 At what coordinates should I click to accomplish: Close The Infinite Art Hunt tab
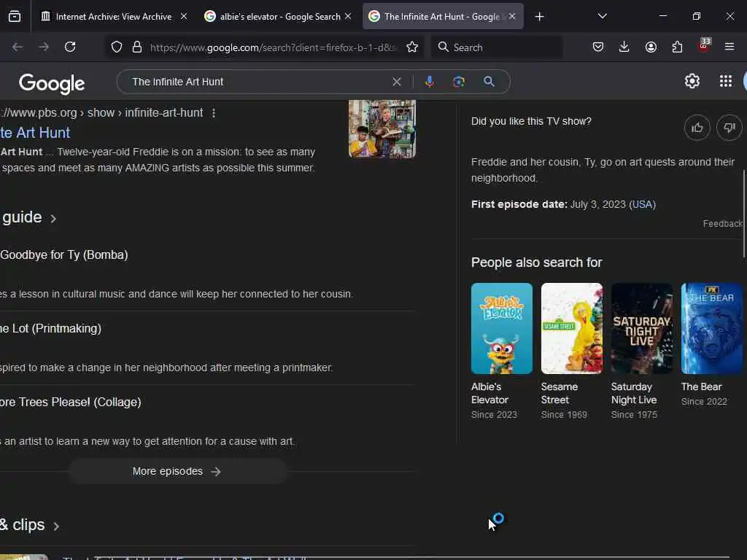click(x=512, y=16)
